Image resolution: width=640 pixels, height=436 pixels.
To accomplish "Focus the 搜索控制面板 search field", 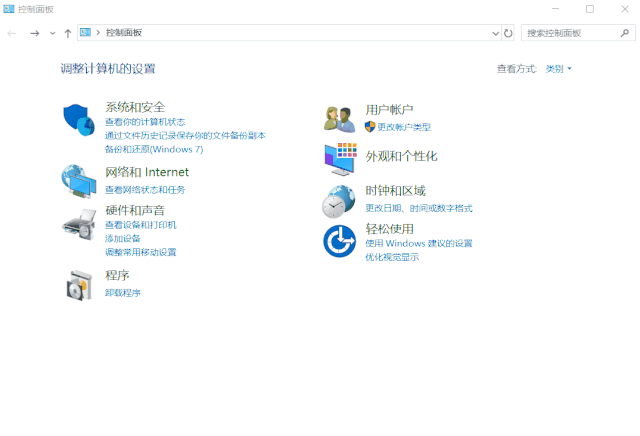I will coord(578,33).
